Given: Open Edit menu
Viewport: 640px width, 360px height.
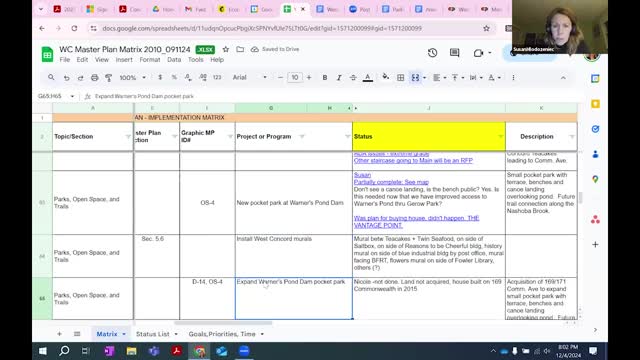Looking at the screenshot, I should [82, 60].
